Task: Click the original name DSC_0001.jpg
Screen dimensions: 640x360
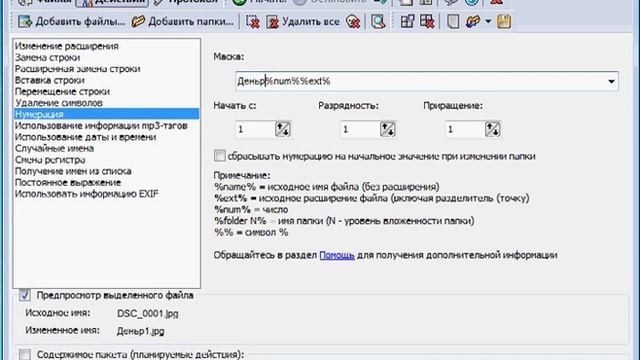Action: pyautogui.click(x=148, y=313)
